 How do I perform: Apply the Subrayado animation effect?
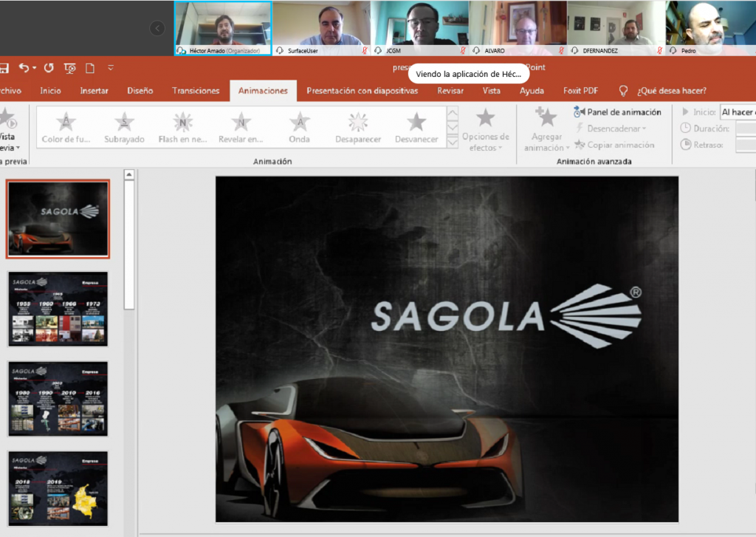click(x=124, y=128)
